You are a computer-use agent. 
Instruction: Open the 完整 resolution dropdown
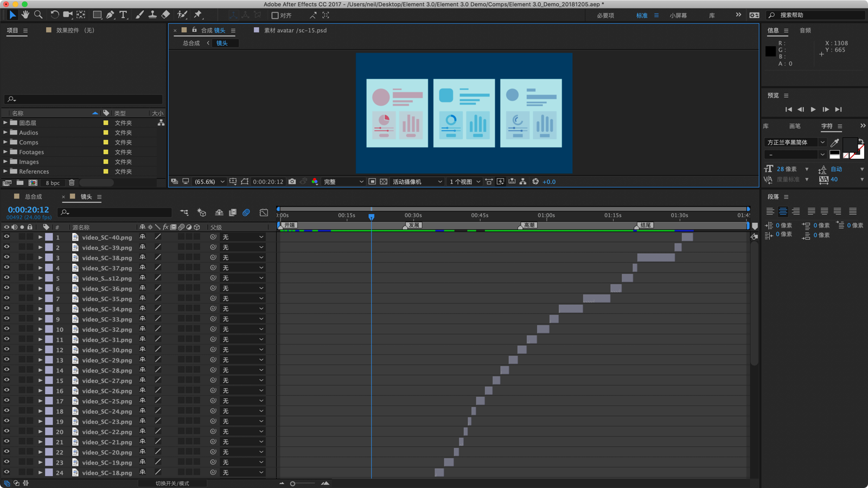tap(343, 182)
